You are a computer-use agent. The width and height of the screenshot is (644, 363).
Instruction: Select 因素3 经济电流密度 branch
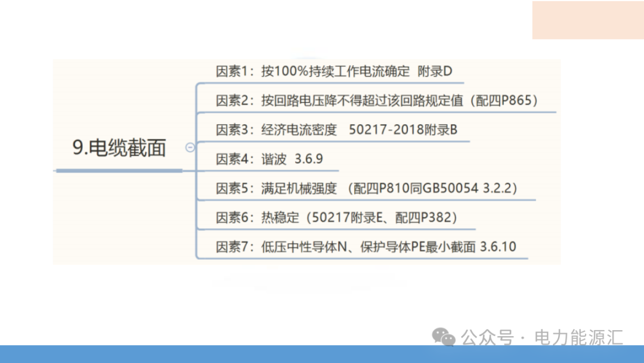[336, 130]
